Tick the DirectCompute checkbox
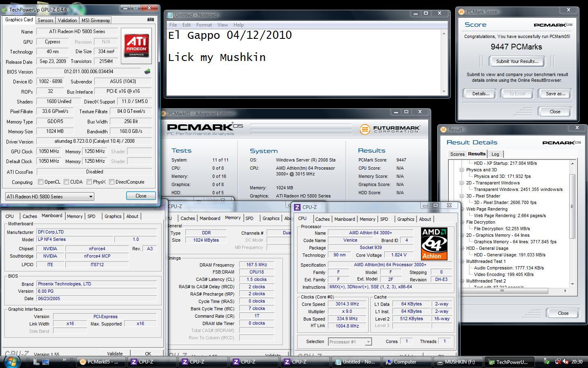Viewport: 588px width, 368px height. [111, 182]
